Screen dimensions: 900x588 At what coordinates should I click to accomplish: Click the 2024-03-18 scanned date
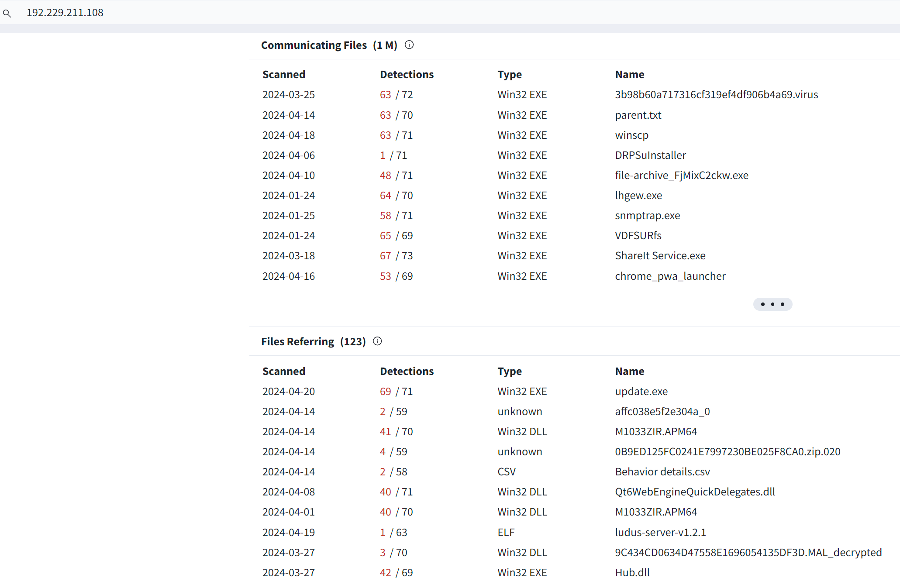[x=288, y=256]
